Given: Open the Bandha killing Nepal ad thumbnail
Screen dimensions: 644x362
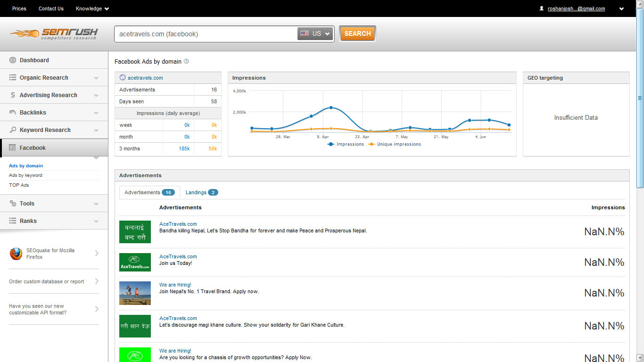Looking at the screenshot, I should pyautogui.click(x=135, y=232).
